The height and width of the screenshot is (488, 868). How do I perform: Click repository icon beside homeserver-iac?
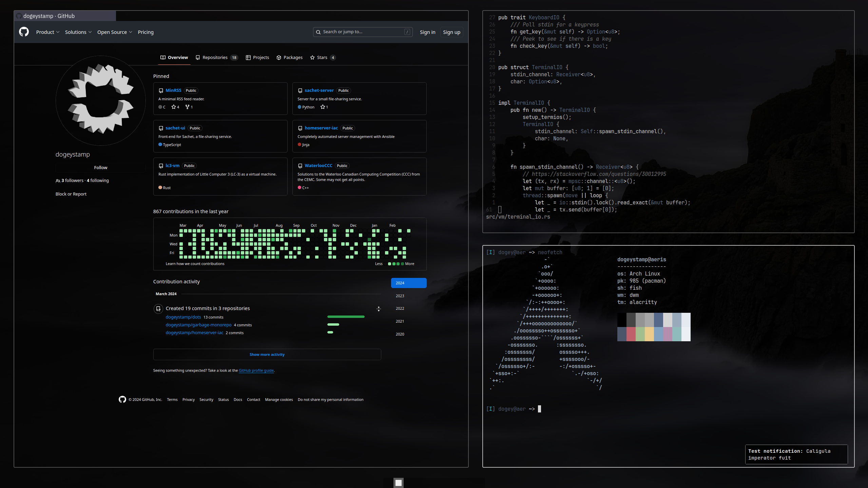[x=300, y=128]
